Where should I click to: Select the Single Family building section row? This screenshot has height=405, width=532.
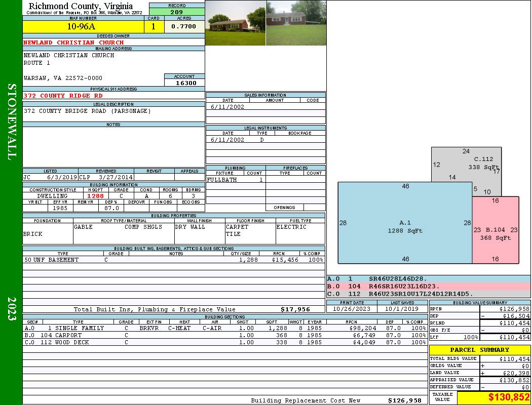coord(224,328)
